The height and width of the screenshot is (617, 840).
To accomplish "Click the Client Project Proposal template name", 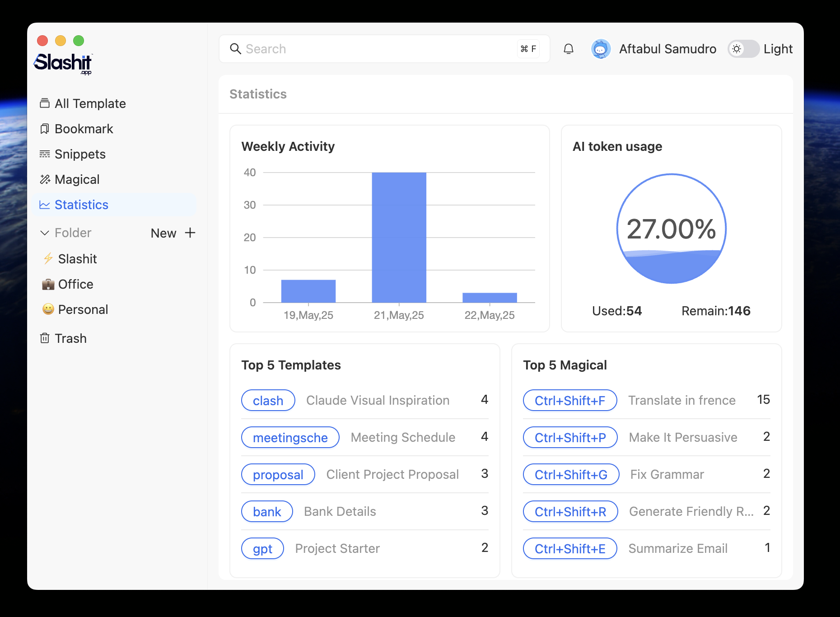I will click(393, 474).
